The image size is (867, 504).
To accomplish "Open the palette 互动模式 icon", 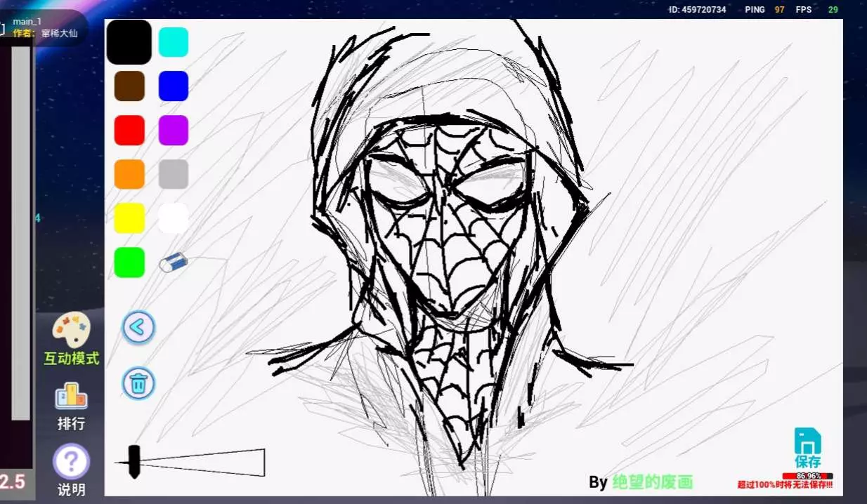I will tap(72, 330).
